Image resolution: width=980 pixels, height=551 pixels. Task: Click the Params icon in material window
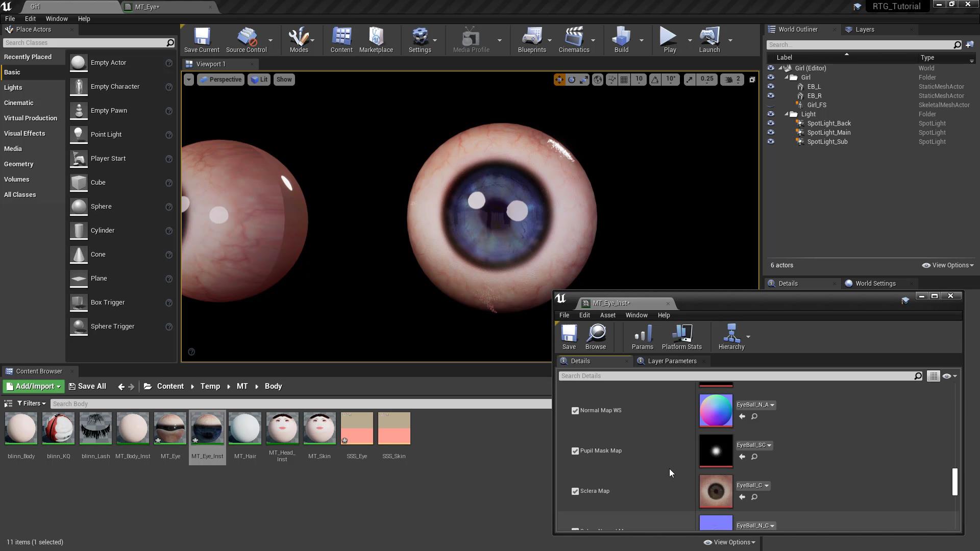click(642, 337)
